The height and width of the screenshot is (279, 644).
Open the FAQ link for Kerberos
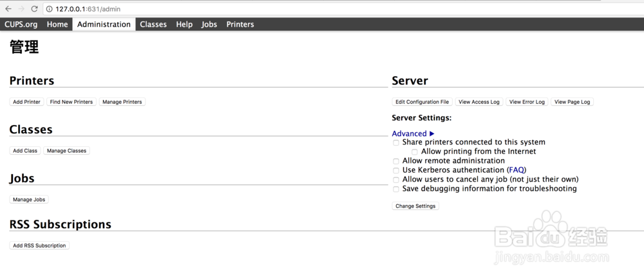point(516,170)
